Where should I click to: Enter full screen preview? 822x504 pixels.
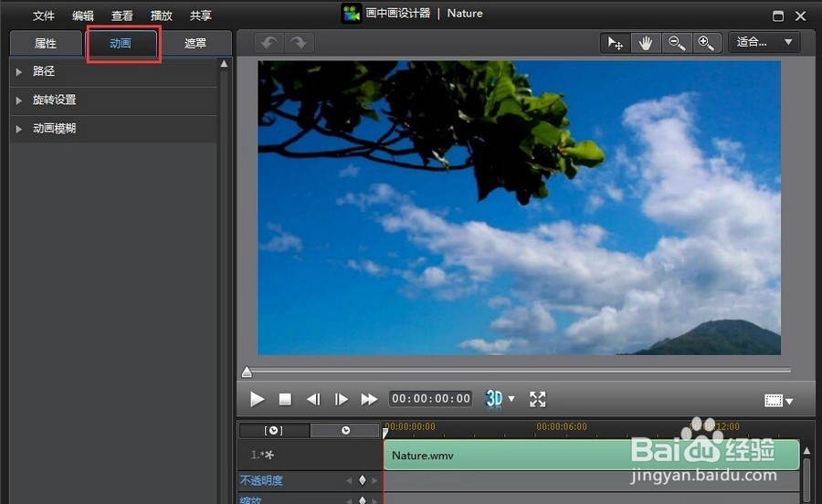[x=538, y=399]
